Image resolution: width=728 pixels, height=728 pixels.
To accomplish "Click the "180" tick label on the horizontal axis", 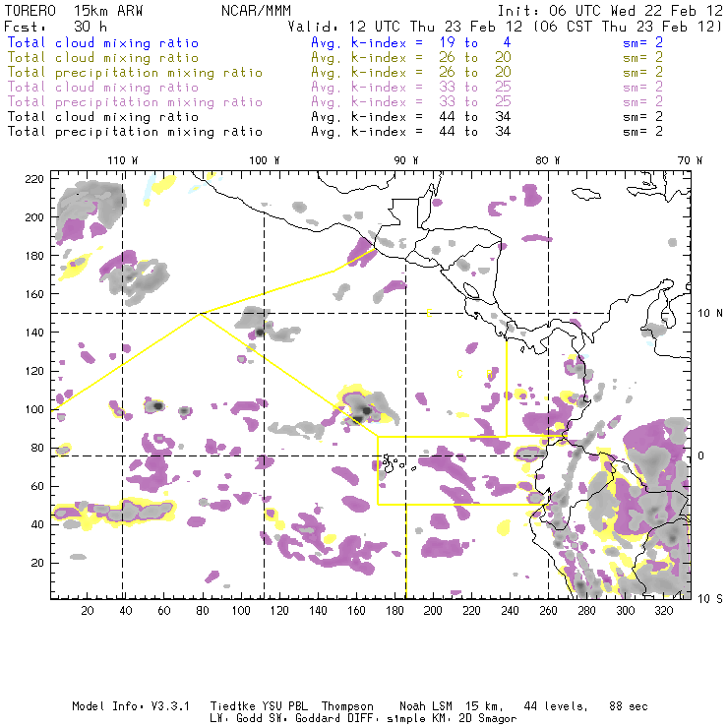I will click(394, 611).
